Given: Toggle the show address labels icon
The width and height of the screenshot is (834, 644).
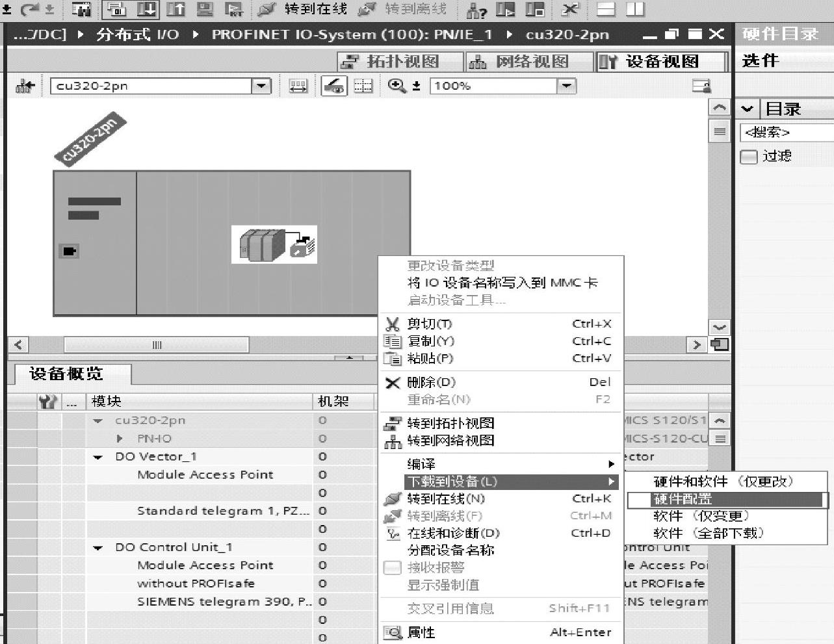Looking at the screenshot, I should (334, 86).
